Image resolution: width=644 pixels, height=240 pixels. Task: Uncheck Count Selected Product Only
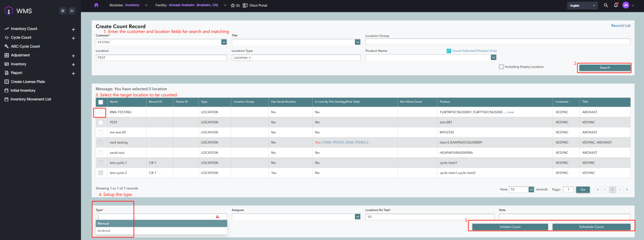pos(449,51)
